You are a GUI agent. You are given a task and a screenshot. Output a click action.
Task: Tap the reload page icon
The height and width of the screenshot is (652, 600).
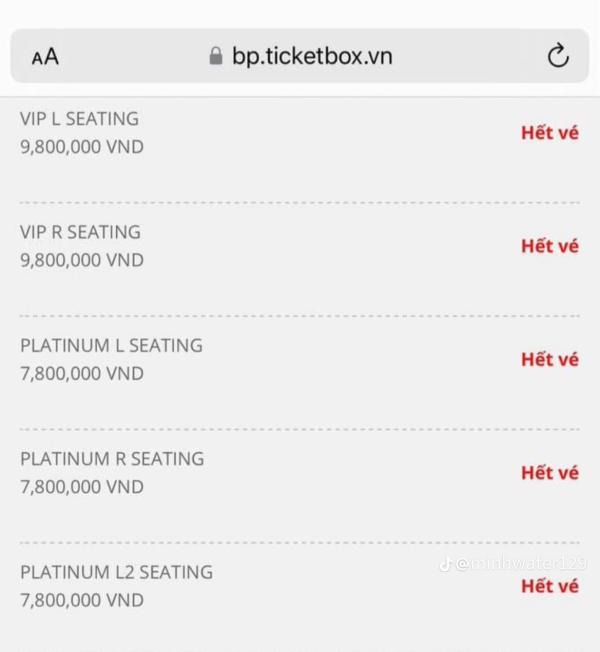[558, 56]
